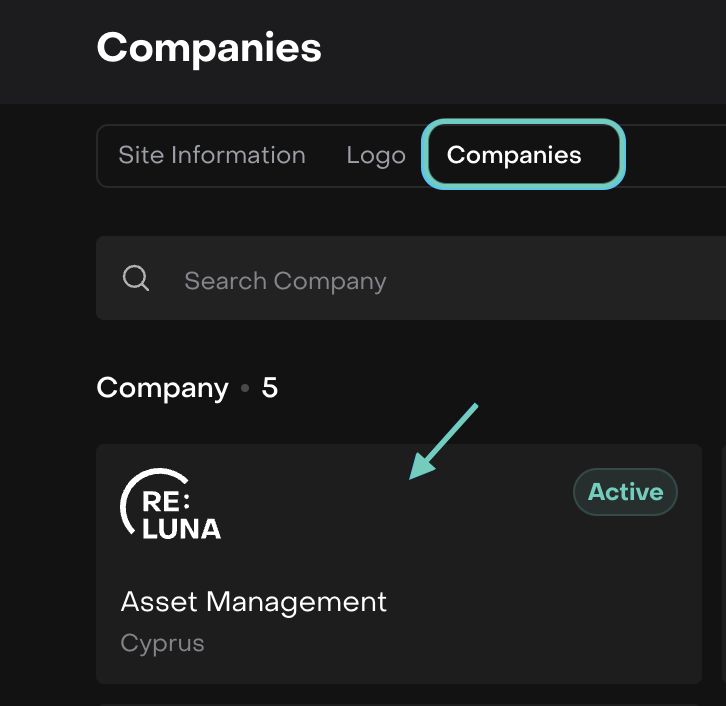Focus the Search Company field

(x=400, y=280)
